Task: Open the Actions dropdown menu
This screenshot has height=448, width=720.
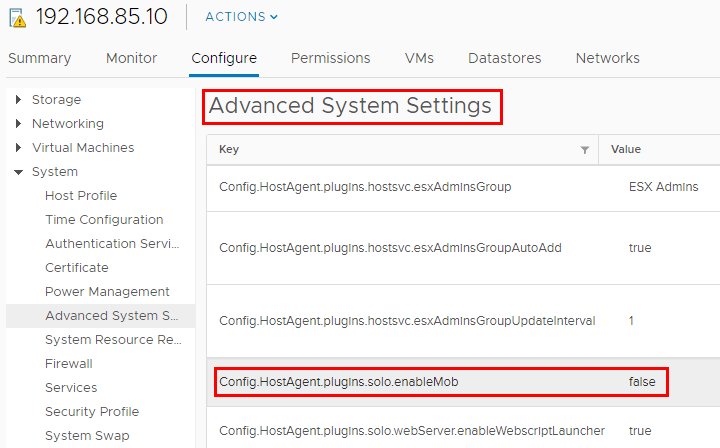Action: (241, 17)
